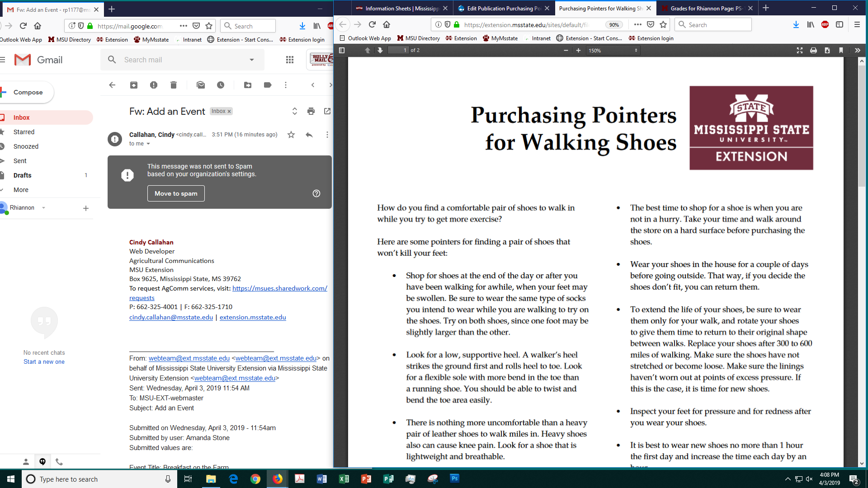
Task: Open Google apps grid icon
Action: point(290,60)
